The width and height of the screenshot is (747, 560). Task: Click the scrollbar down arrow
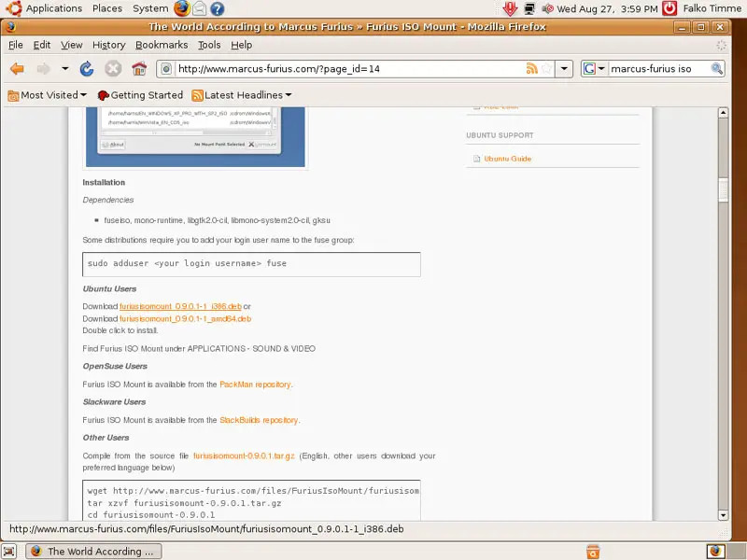[723, 515]
